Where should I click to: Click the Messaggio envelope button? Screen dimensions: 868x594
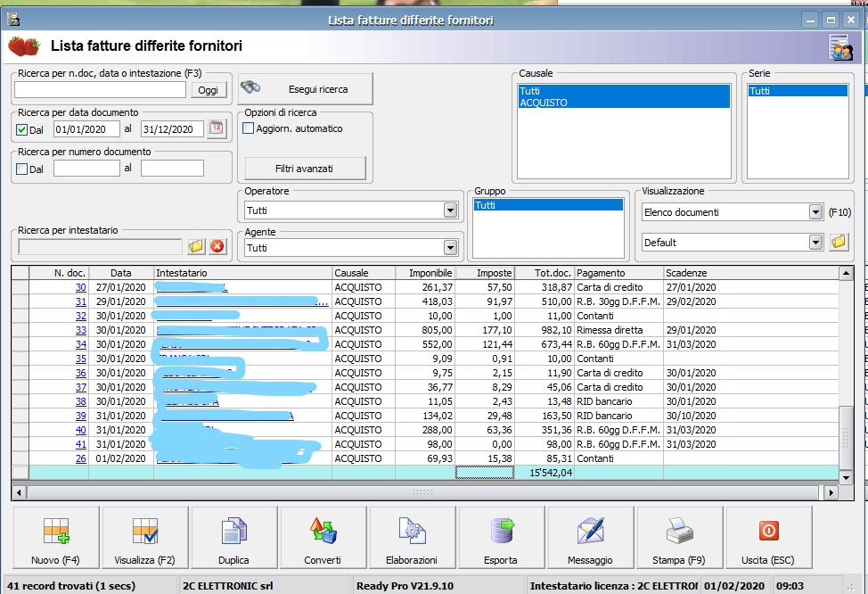click(x=590, y=538)
